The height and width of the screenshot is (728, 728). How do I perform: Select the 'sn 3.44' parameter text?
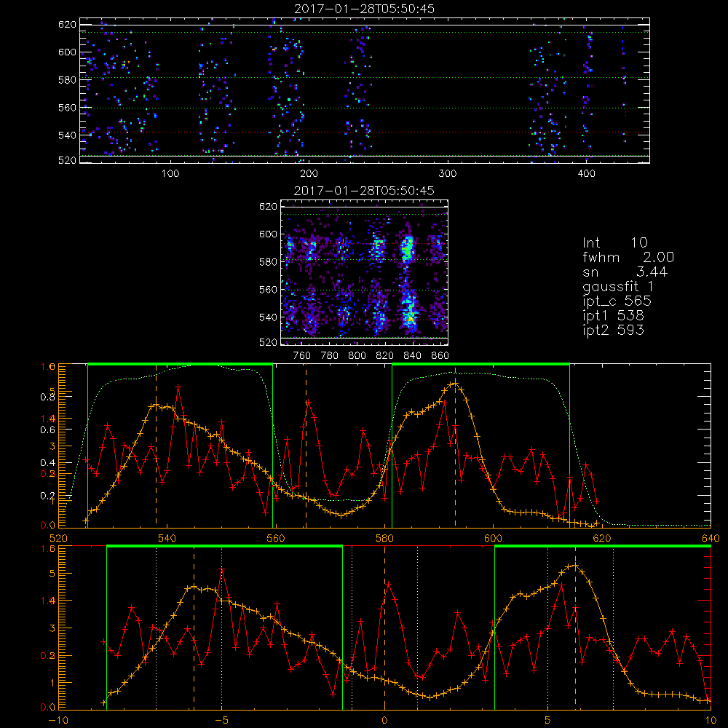[625, 272]
